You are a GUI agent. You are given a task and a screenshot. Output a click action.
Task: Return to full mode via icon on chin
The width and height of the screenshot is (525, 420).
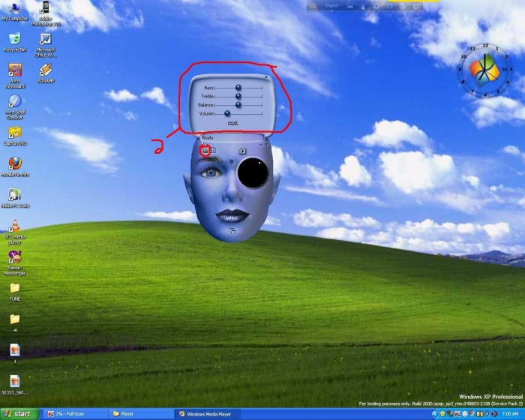pos(232,231)
